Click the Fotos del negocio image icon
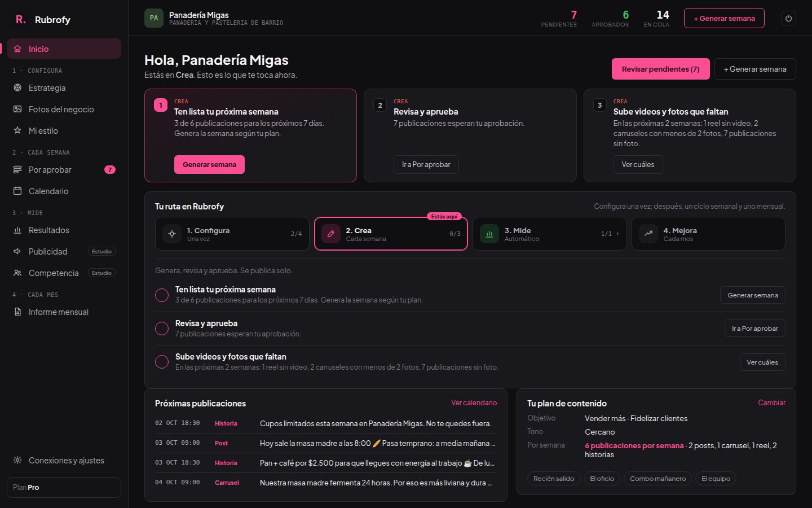 [17, 109]
